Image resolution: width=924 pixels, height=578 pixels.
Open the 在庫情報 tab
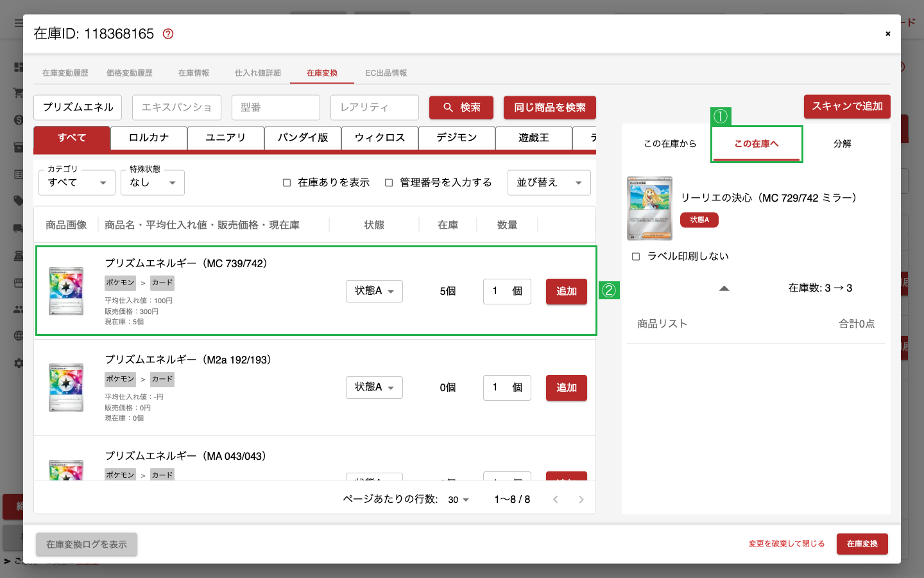point(194,73)
